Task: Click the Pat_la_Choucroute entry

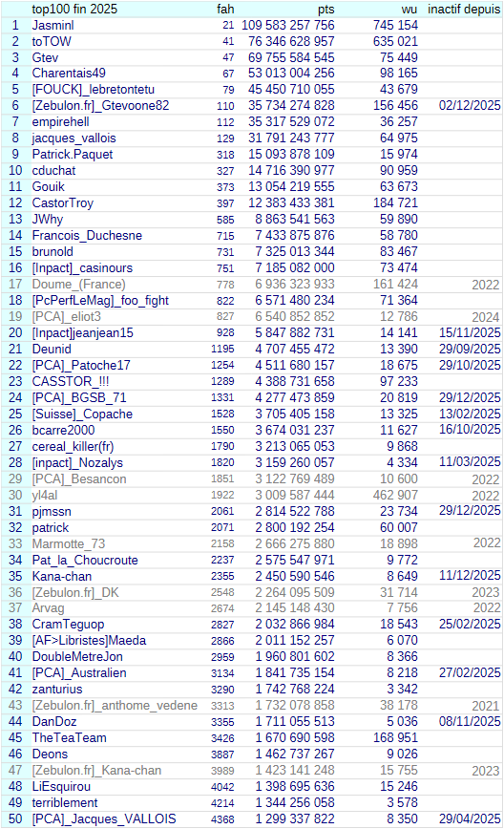Action: click(85, 561)
